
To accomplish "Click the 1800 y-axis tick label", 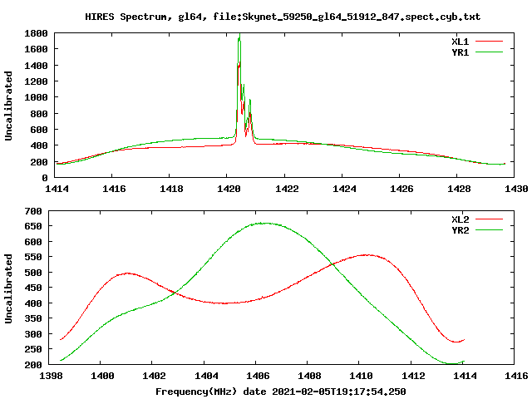I will point(36,33).
